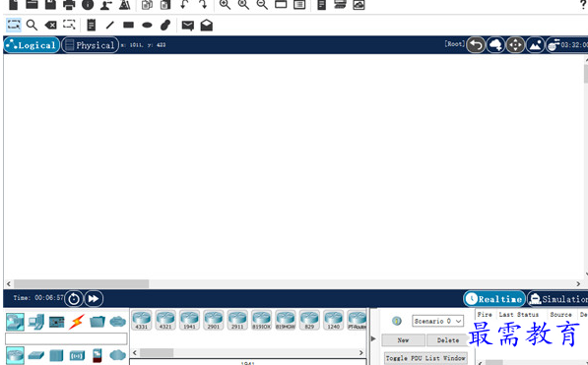Reset workspace zoom
Viewport: 588px width, 365px height.
[x=243, y=5]
